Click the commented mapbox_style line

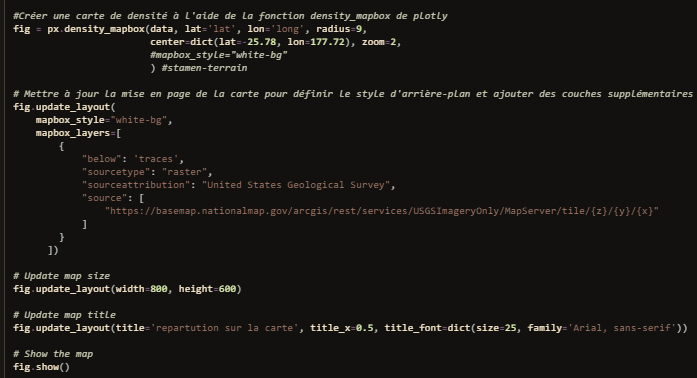click(219, 55)
